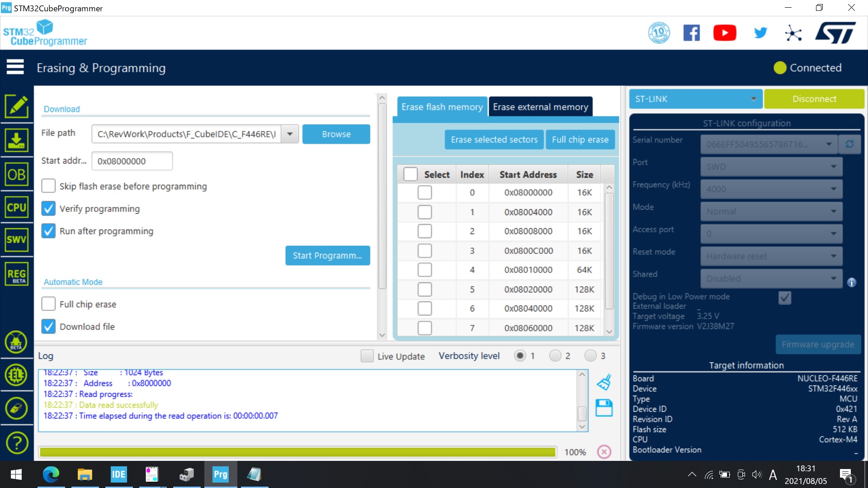Click Full chip erase button

[x=580, y=140]
